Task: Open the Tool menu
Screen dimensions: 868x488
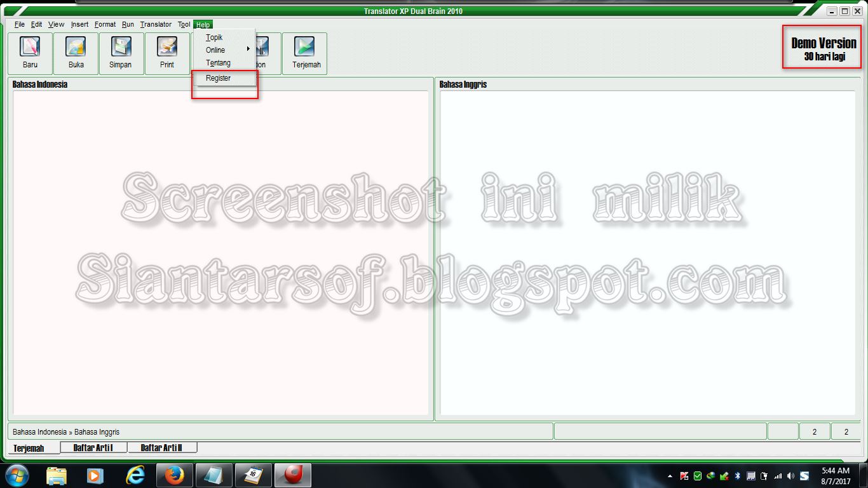Action: point(184,25)
